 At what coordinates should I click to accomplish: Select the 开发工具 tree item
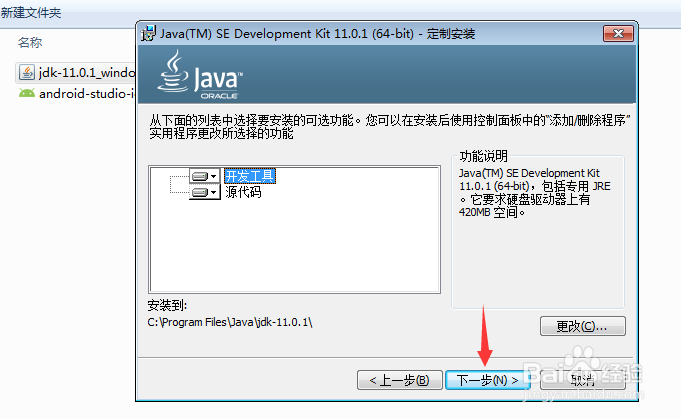pyautogui.click(x=250, y=176)
